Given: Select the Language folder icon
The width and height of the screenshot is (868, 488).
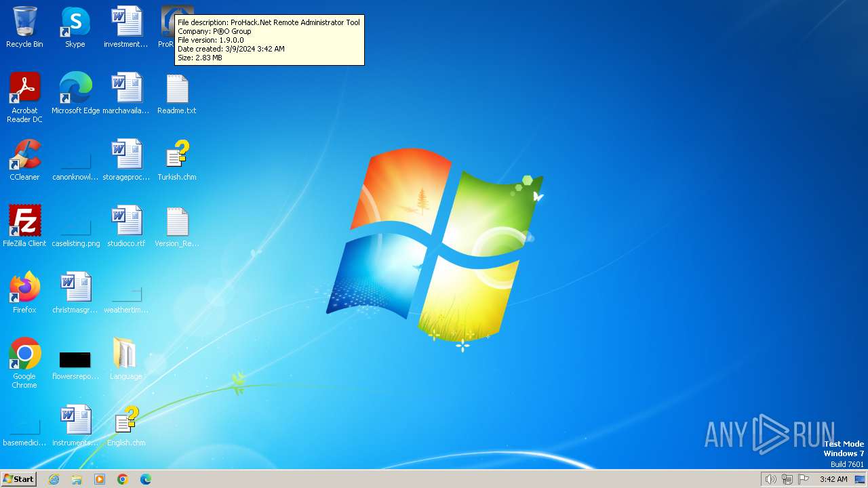Looking at the screenshot, I should tap(126, 359).
